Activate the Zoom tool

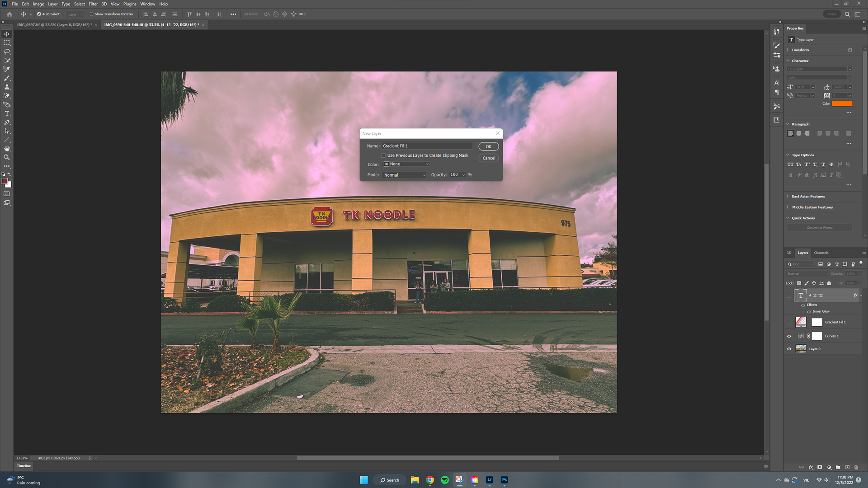[x=6, y=157]
